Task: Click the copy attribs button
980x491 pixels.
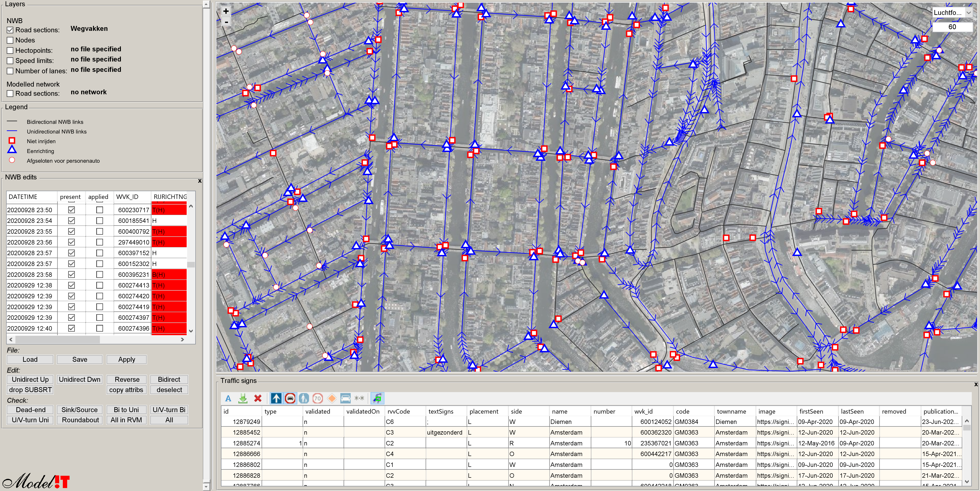Action: [126, 390]
